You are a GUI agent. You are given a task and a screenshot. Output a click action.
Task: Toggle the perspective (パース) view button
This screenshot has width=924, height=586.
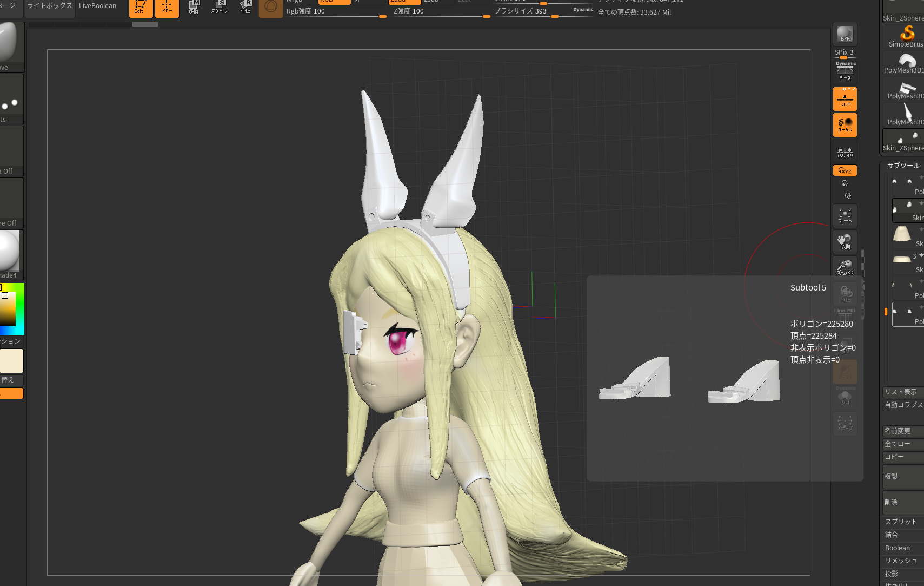pyautogui.click(x=845, y=71)
